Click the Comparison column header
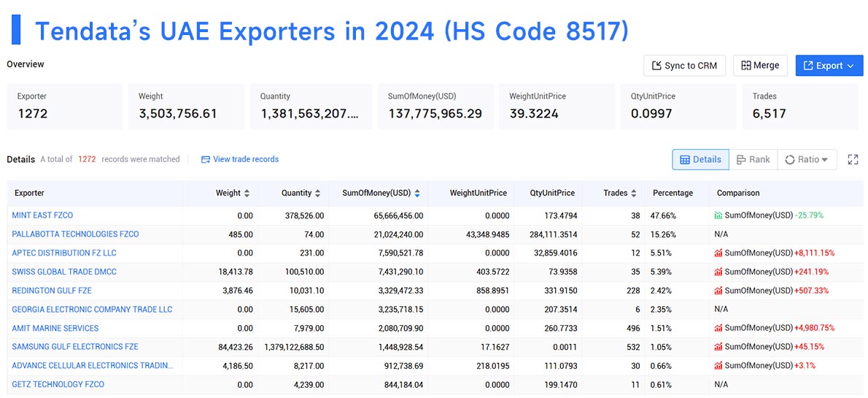The height and width of the screenshot is (398, 868). 738,193
